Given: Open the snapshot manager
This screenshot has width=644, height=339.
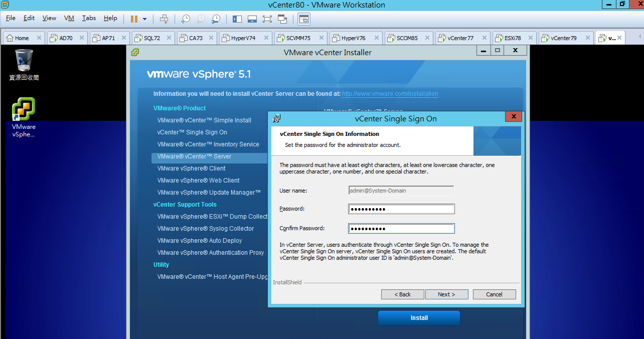Looking at the screenshot, I should pos(216,19).
